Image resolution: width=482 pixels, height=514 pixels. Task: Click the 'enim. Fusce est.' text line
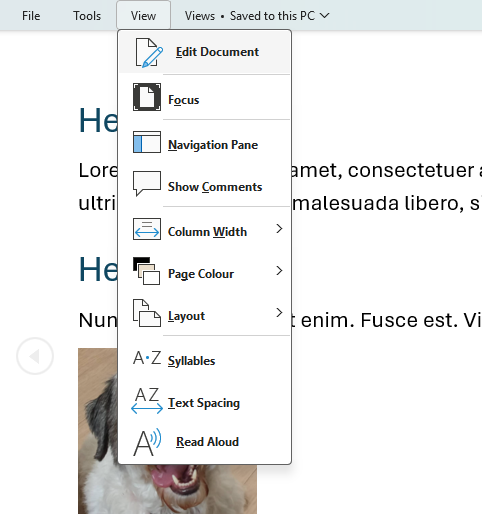pos(379,320)
